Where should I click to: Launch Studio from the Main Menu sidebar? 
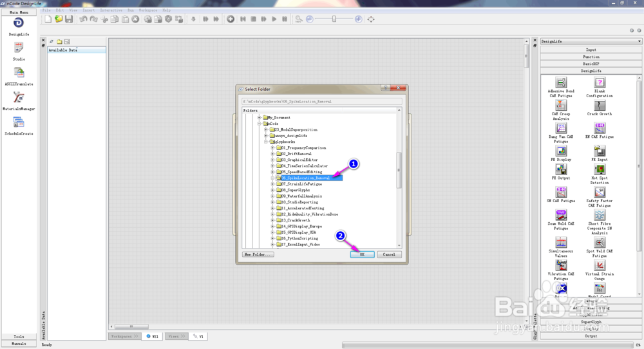pyautogui.click(x=19, y=52)
